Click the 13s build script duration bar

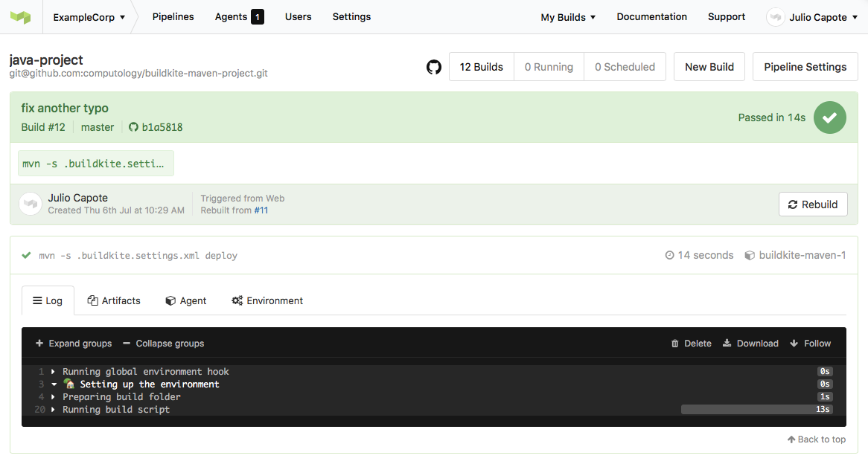(x=756, y=410)
